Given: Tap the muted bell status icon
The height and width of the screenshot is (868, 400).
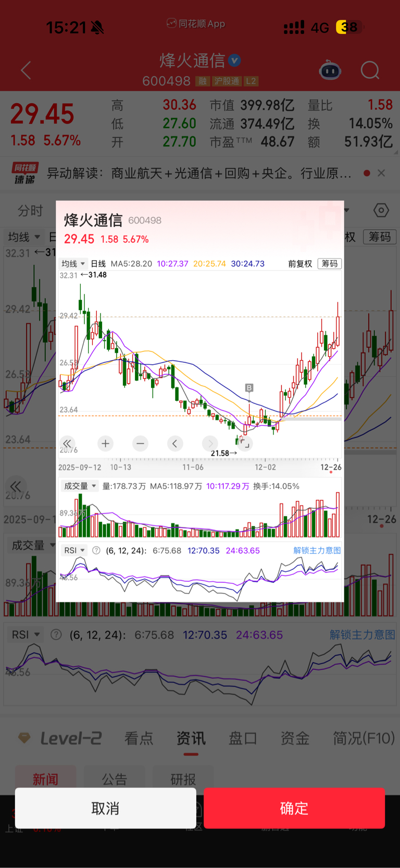Looking at the screenshot, I should tap(97, 28).
